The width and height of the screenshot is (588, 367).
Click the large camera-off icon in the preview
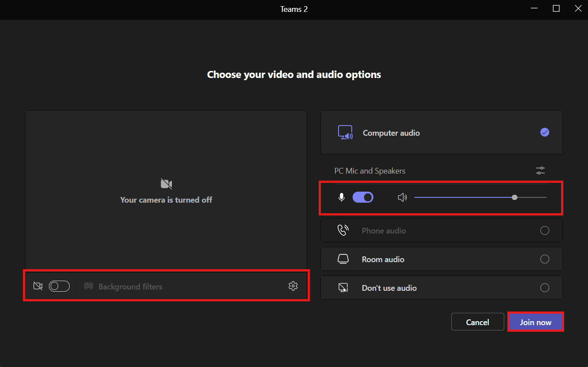(166, 184)
